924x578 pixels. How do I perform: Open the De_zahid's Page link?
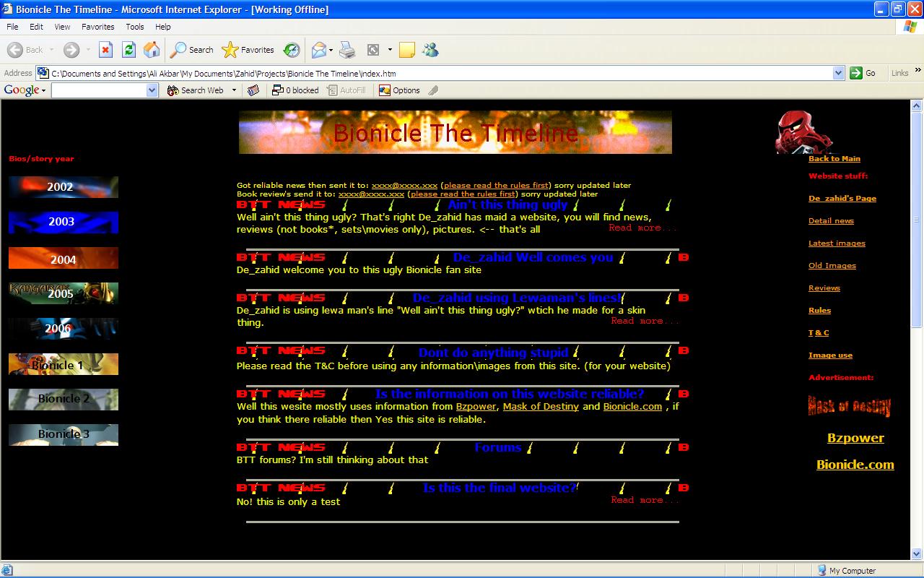[x=842, y=198]
